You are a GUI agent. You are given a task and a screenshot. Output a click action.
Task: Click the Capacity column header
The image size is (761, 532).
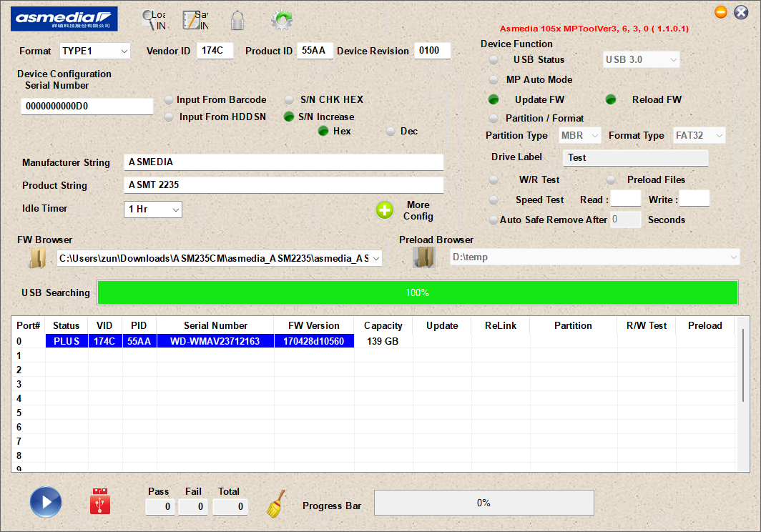pos(383,326)
